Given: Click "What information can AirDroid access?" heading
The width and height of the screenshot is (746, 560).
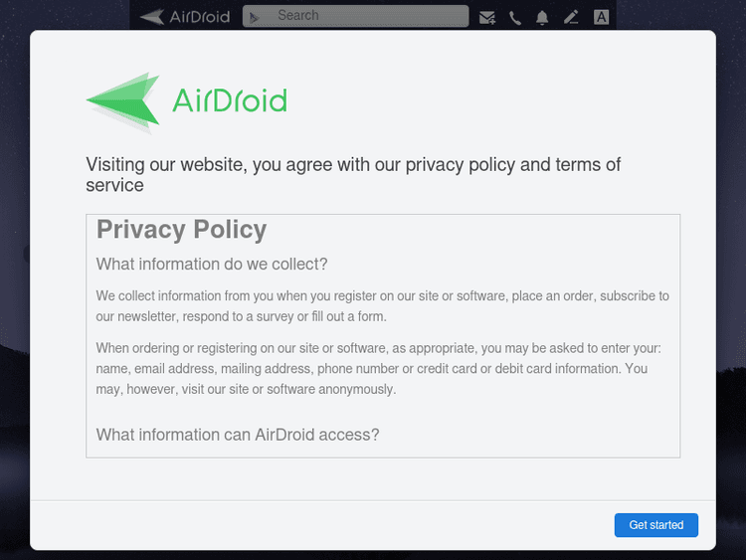Looking at the screenshot, I should click(x=238, y=435).
